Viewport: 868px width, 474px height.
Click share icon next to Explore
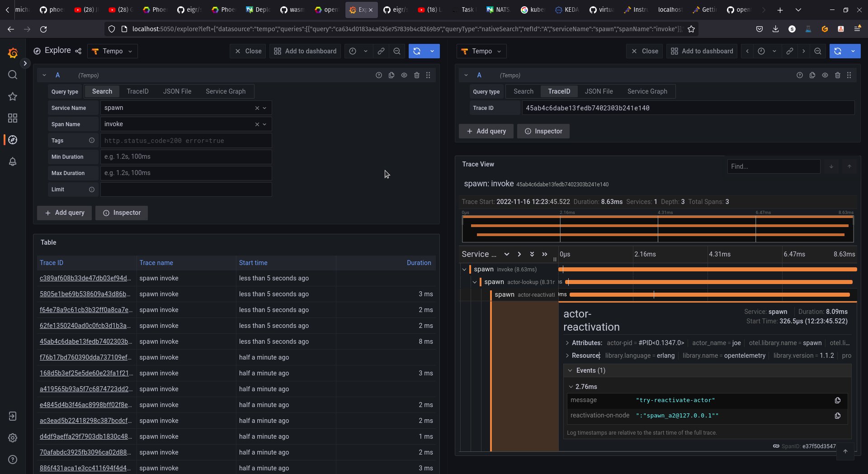coord(78,51)
